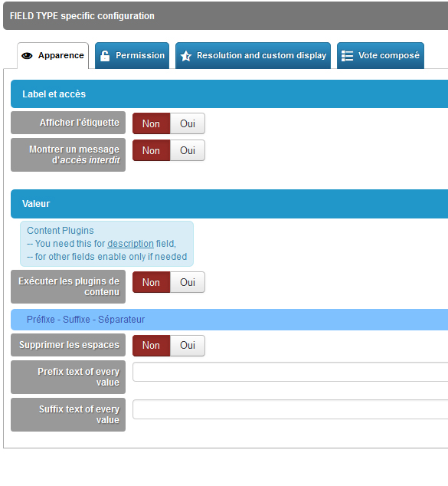The image size is (448, 486).
Task: Click into the Suffix text of every value field
Action: coord(290,409)
